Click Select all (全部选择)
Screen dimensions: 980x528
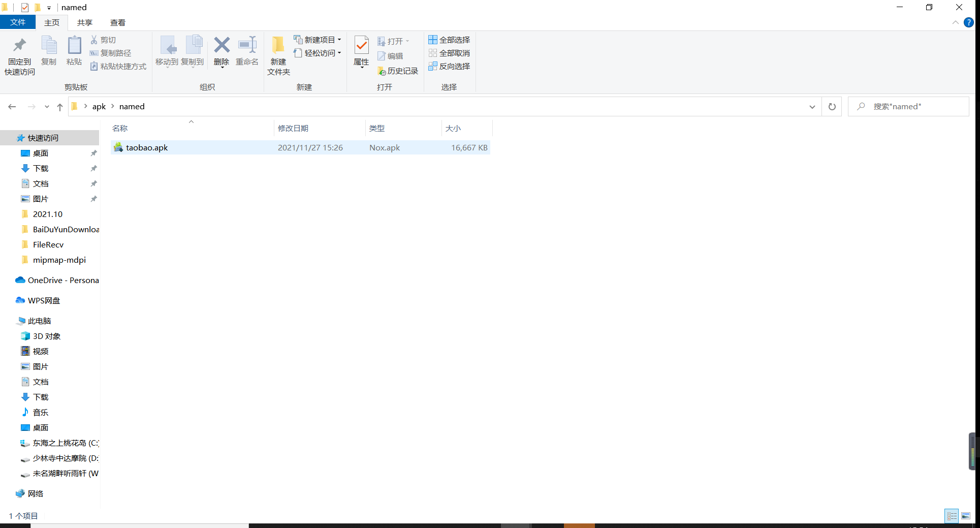[449, 40]
